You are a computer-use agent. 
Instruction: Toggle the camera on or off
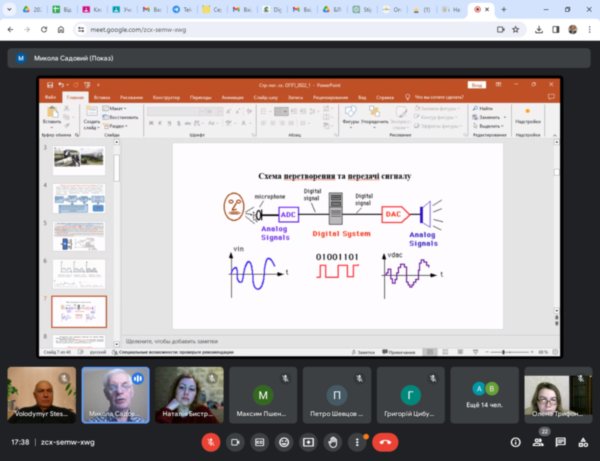pyautogui.click(x=236, y=441)
